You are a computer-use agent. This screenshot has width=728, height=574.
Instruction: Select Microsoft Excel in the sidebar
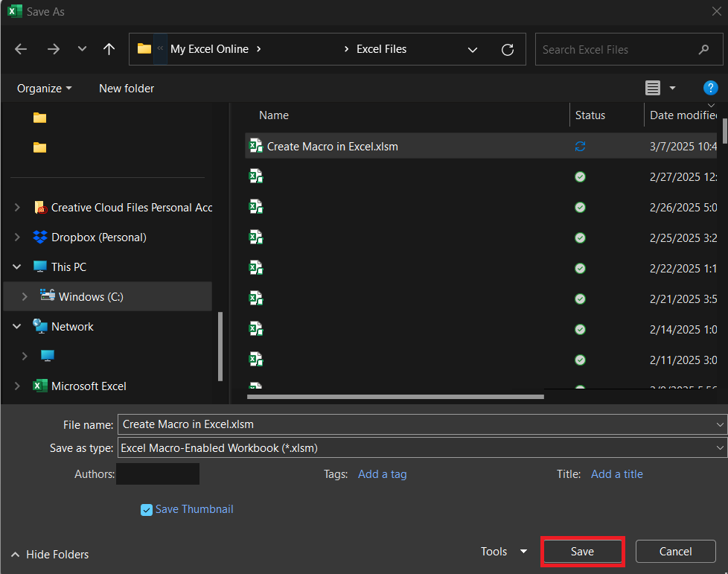pyautogui.click(x=89, y=386)
